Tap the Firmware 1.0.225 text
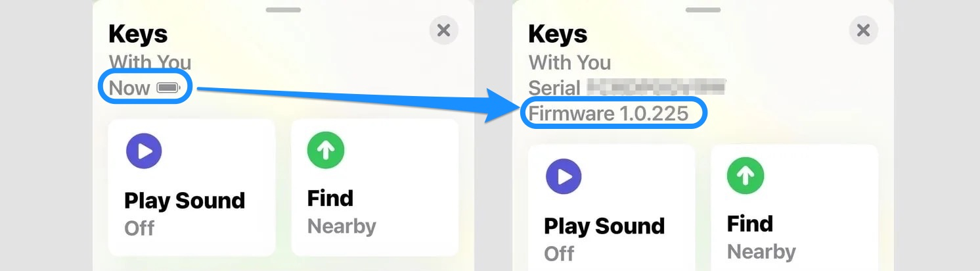This screenshot has width=980, height=271. pos(609,114)
